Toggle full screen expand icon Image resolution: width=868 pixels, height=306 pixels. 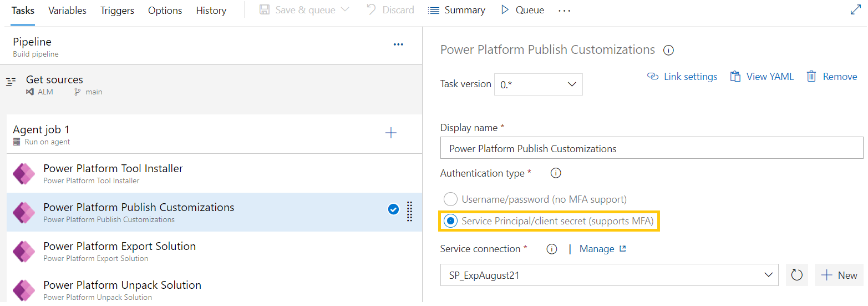(x=856, y=10)
